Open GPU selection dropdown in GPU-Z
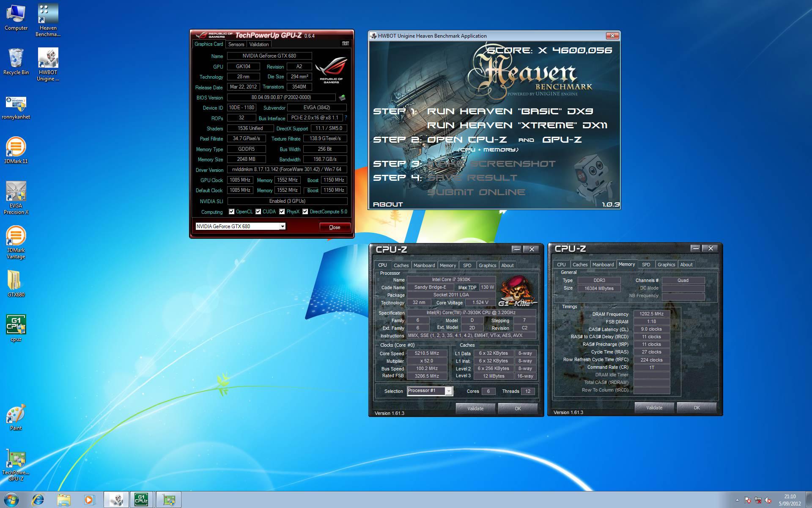The width and height of the screenshot is (812, 508). tap(283, 226)
